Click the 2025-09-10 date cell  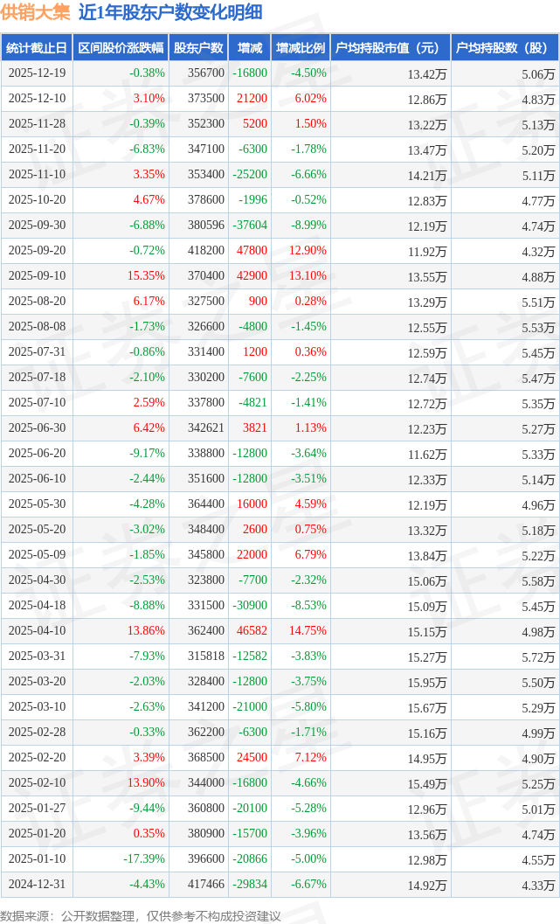pyautogui.click(x=36, y=276)
